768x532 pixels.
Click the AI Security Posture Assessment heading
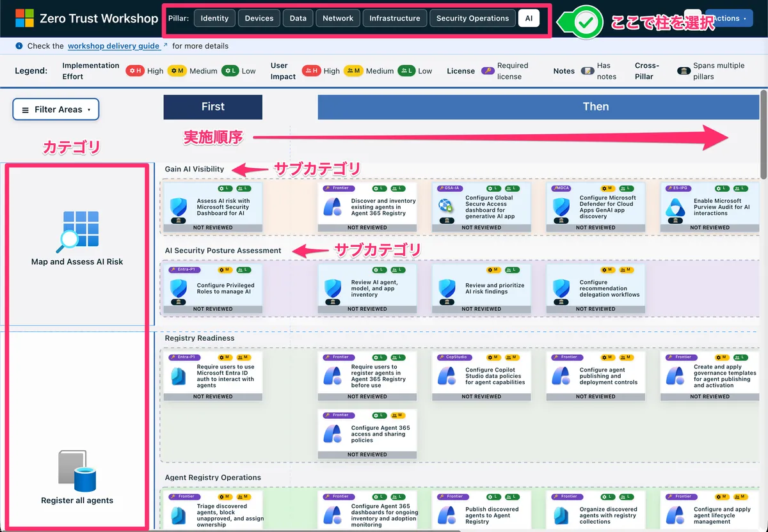coord(223,251)
